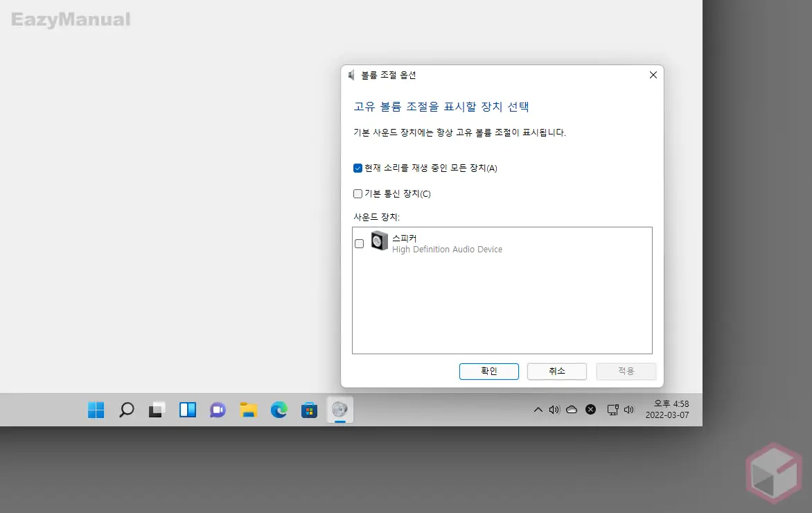Open OneDrive cloud tray icon
812x513 pixels.
pos(572,410)
